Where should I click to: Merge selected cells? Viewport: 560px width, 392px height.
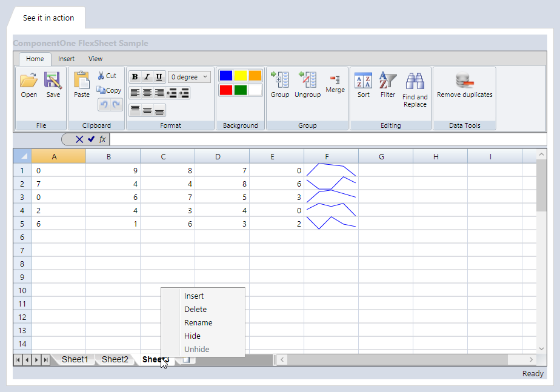(335, 79)
